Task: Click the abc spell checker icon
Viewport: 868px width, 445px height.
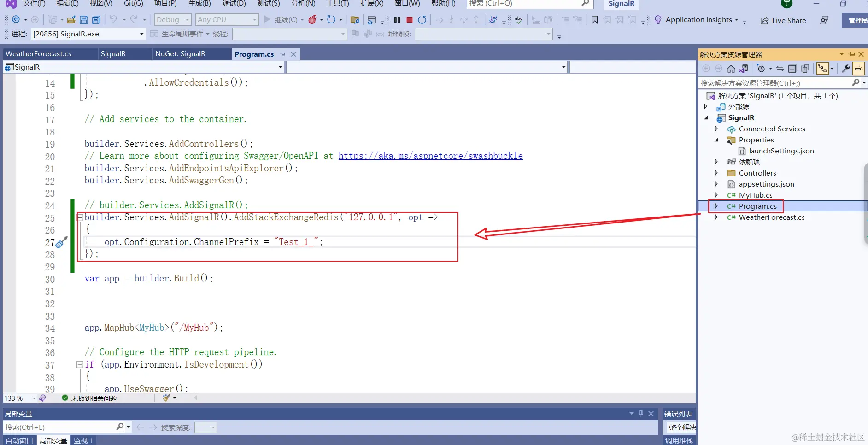Action: click(519, 20)
